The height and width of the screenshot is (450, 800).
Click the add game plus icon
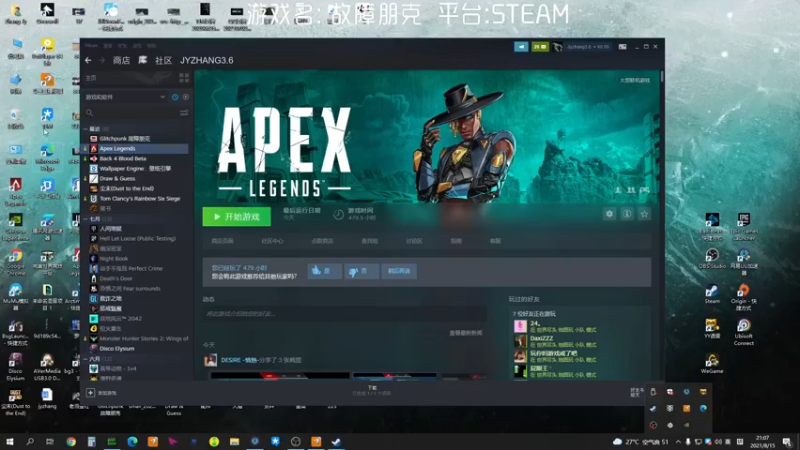tap(90, 393)
